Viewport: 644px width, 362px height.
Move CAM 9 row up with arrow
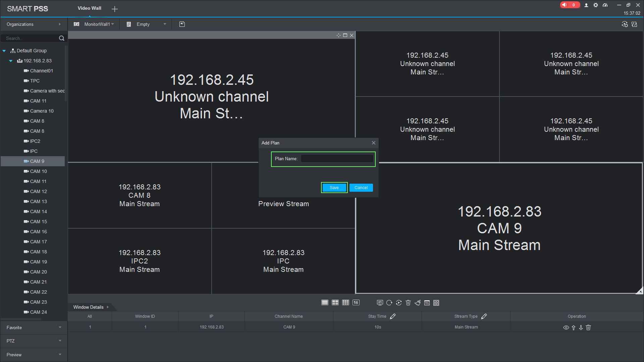[574, 327]
